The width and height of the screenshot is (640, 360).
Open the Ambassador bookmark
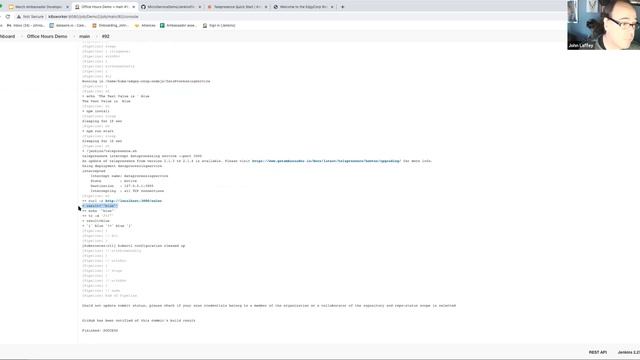pyautogui.click(x=178, y=25)
